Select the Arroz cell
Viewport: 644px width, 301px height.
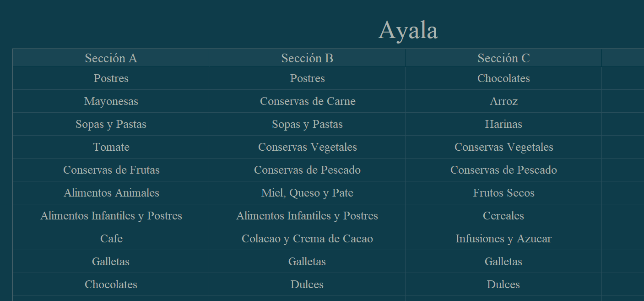click(x=503, y=101)
